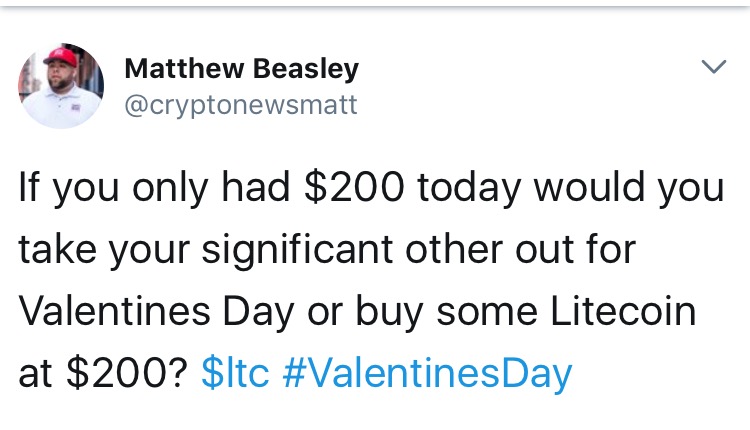The height and width of the screenshot is (430, 750).
Task: Click the phrase 'out for' in the tweet
Action: (x=575, y=249)
